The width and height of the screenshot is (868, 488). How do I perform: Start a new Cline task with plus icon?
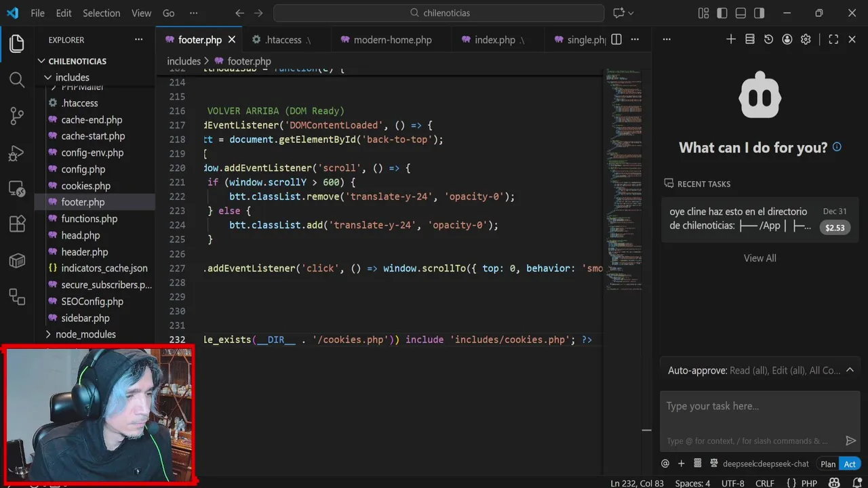(x=731, y=39)
